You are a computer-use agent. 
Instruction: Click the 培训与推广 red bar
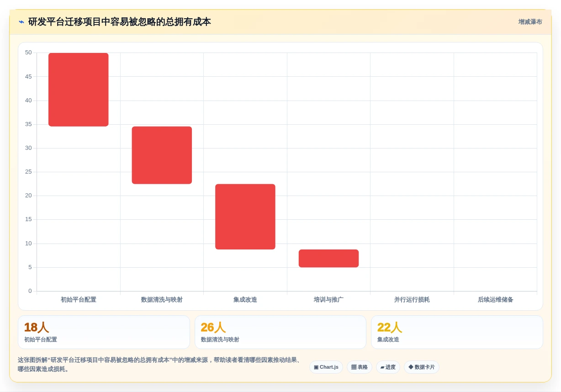(x=328, y=259)
